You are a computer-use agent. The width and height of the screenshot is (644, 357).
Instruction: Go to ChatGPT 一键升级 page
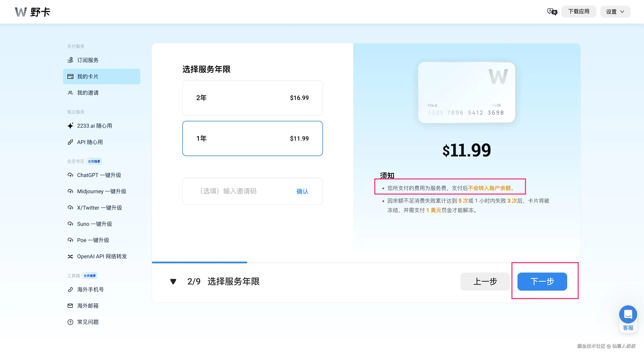pos(99,175)
